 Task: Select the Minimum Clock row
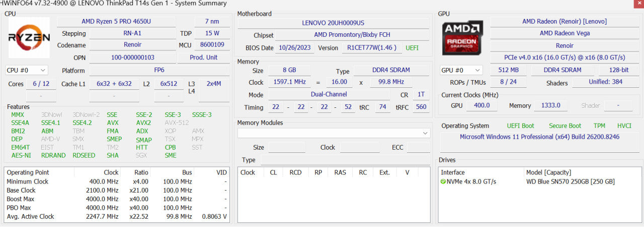(x=117, y=181)
